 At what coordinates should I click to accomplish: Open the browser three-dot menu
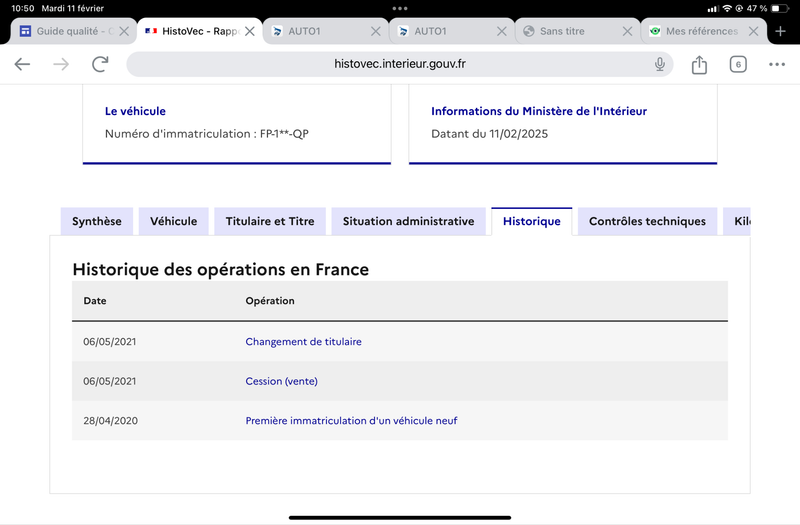click(777, 64)
